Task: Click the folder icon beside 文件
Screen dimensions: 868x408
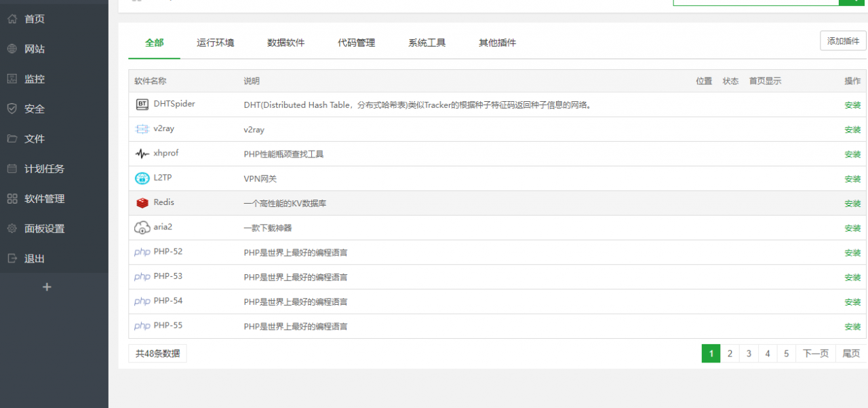Action: coord(12,138)
